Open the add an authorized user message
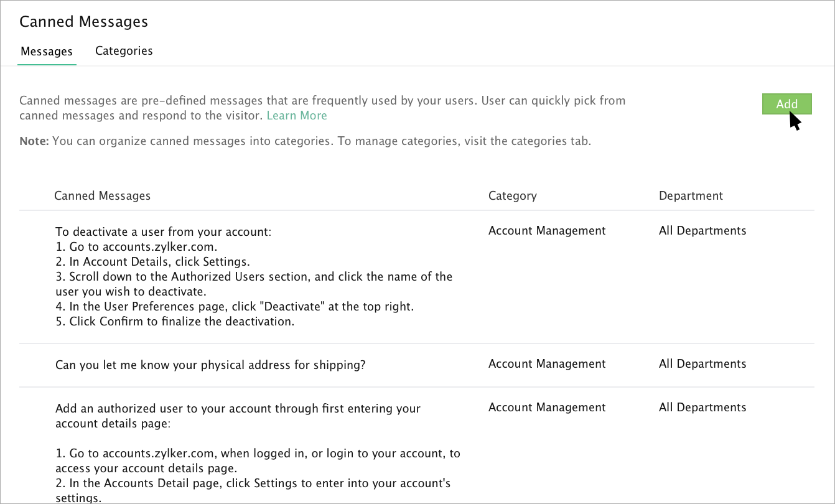Image resolution: width=835 pixels, height=504 pixels. (x=238, y=409)
